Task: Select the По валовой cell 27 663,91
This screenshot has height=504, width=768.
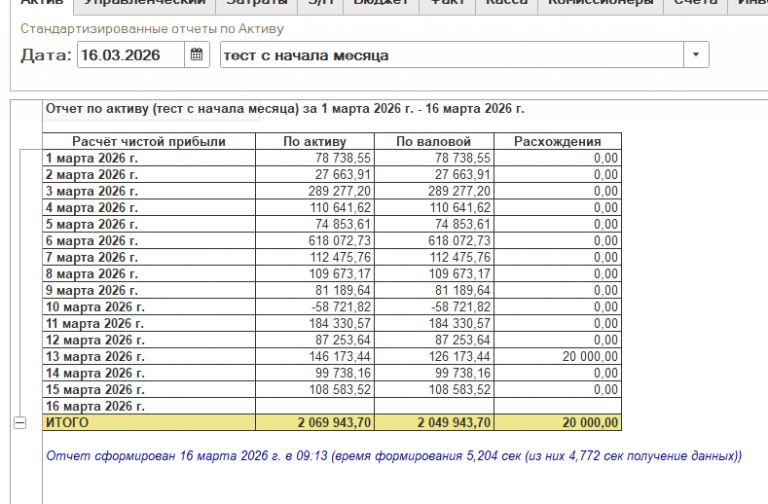Action: [x=434, y=175]
